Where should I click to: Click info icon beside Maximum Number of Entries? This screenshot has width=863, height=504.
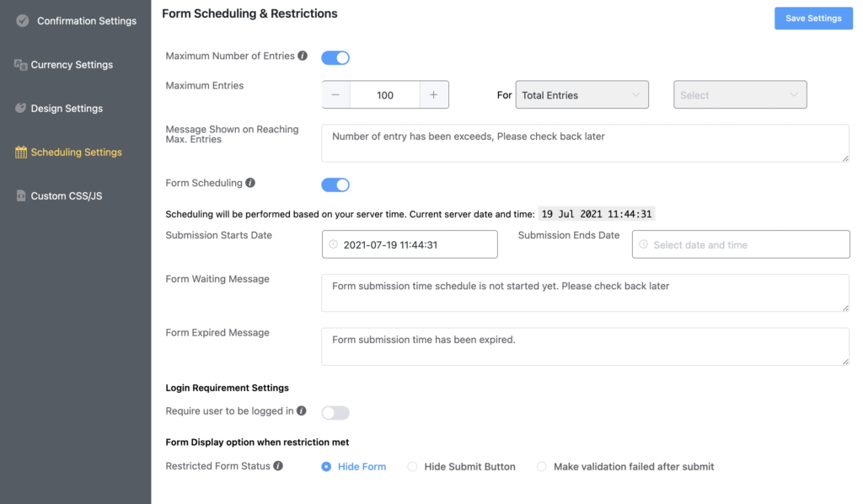[303, 56]
